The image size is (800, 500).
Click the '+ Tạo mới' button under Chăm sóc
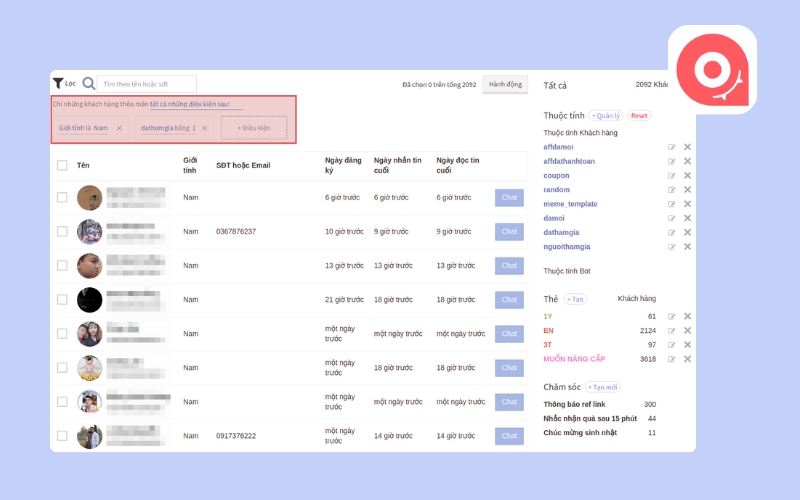[x=603, y=387]
